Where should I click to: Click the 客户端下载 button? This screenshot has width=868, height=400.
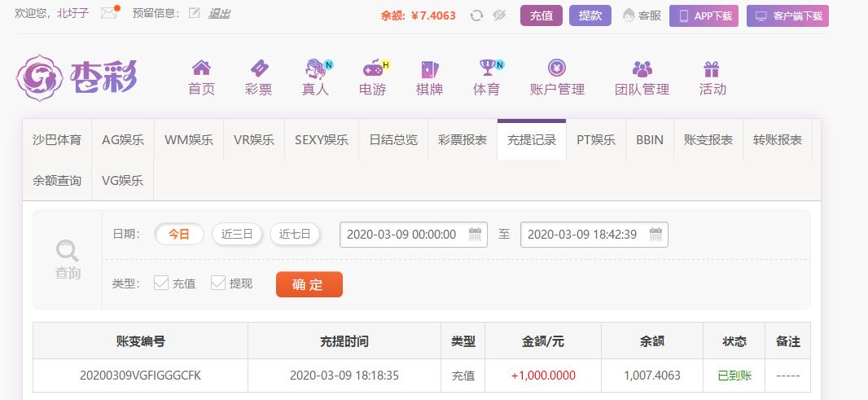point(787,16)
